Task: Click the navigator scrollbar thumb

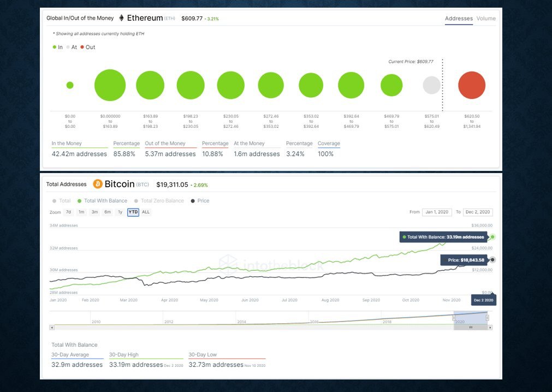Action: click(471, 328)
